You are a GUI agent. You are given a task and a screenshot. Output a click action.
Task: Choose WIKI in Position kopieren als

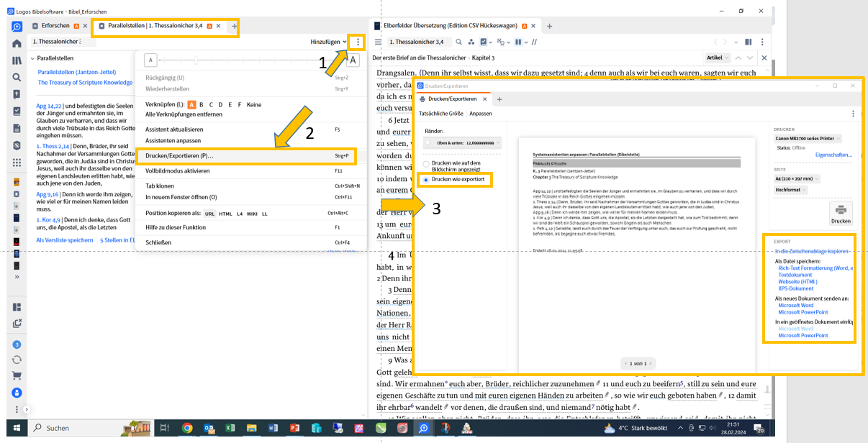(253, 214)
